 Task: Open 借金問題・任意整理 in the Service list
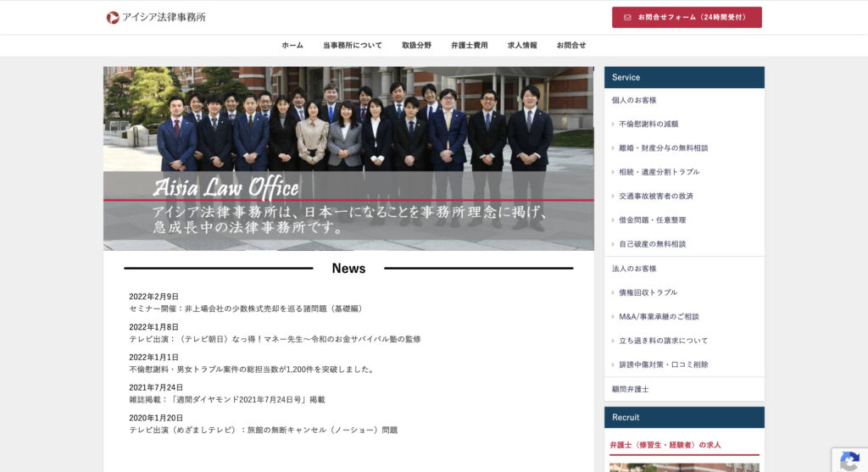coord(652,220)
